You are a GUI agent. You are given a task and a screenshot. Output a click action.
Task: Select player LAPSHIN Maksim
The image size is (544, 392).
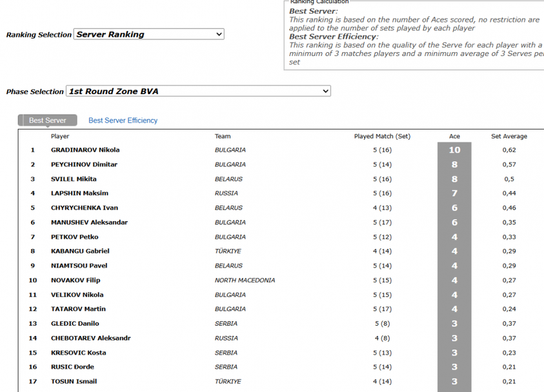(80, 193)
